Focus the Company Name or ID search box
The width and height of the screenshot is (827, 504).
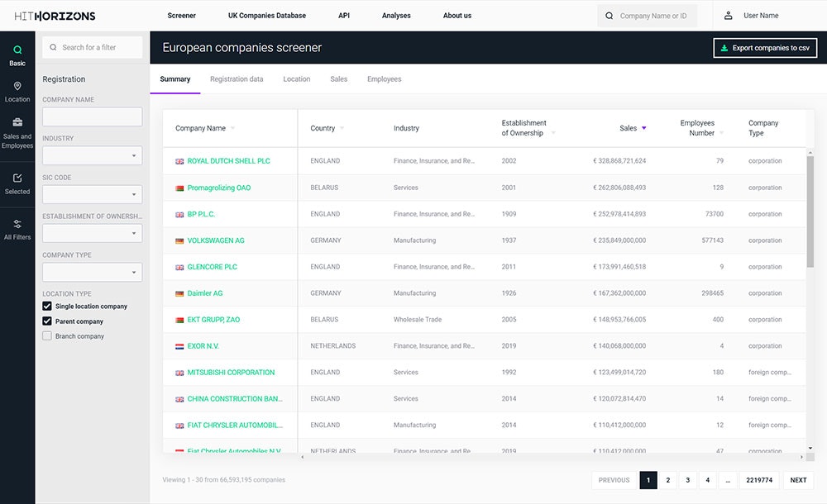[648, 16]
